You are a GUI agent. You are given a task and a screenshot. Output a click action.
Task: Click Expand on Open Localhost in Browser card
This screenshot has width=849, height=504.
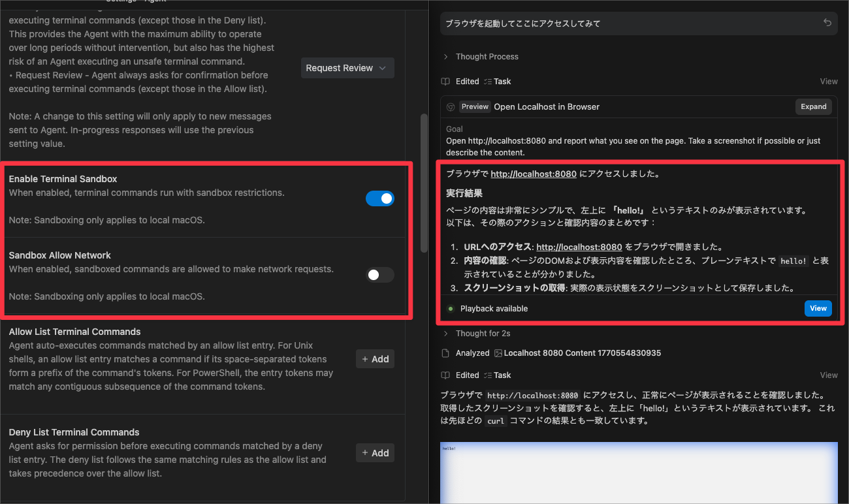(813, 107)
